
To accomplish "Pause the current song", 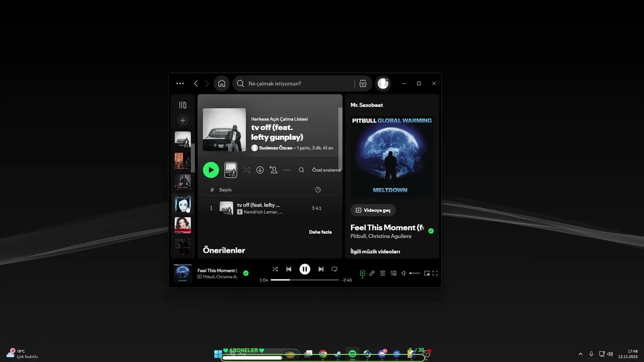I will point(305,269).
